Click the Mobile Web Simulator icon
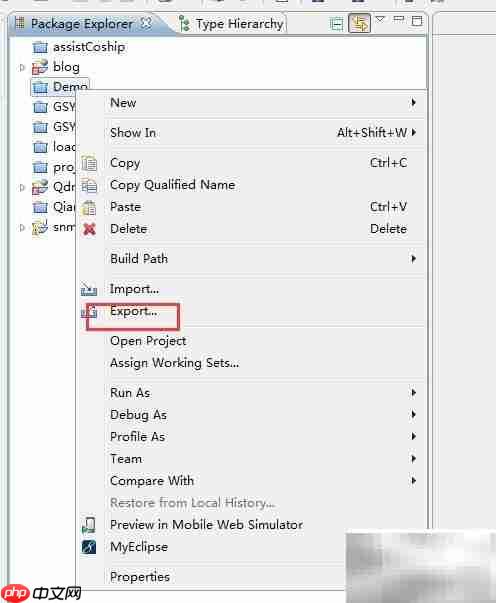This screenshot has height=603, width=496. pos(89,525)
